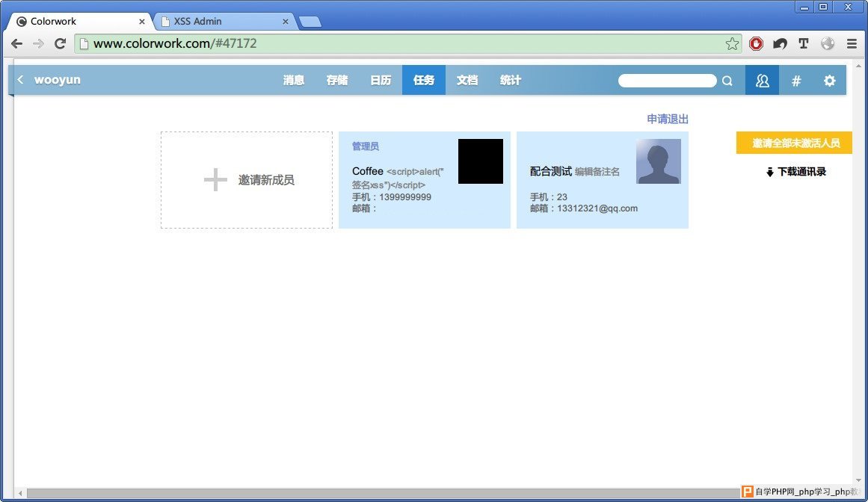868x502 pixels.
Task: Open the 日历 menu item
Action: click(381, 80)
